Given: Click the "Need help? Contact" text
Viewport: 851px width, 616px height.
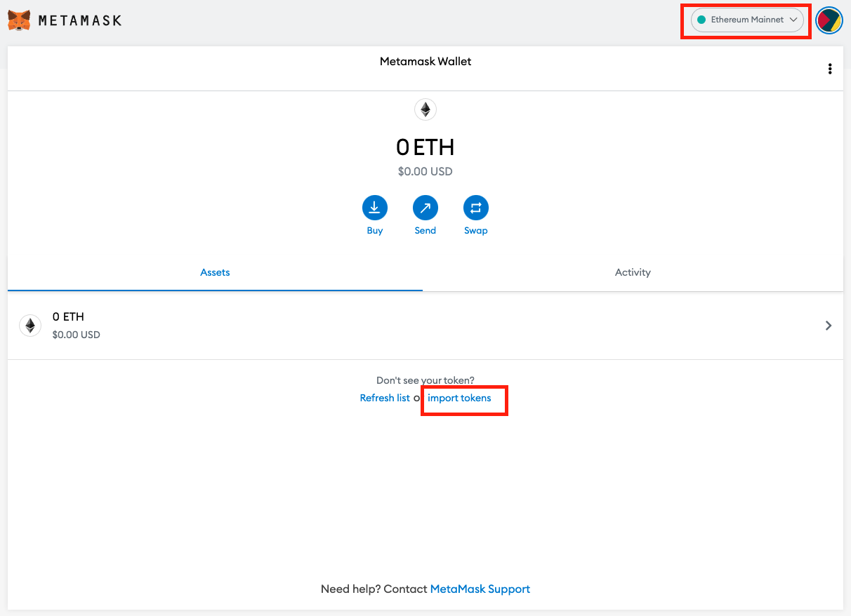Looking at the screenshot, I should [374, 589].
